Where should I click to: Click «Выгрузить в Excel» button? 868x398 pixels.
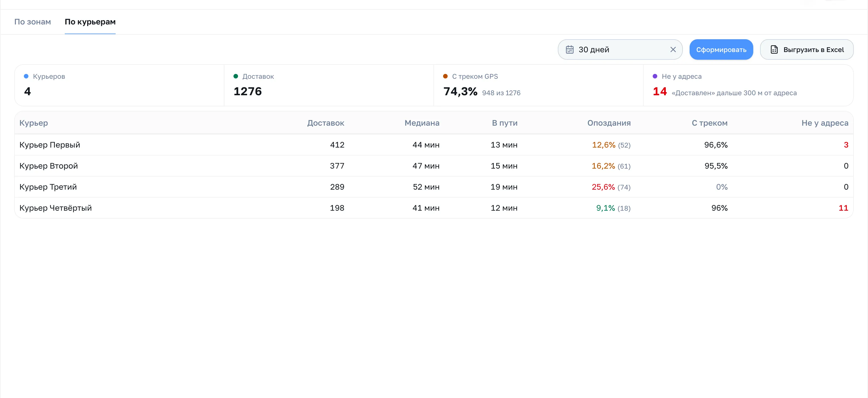pyautogui.click(x=807, y=49)
